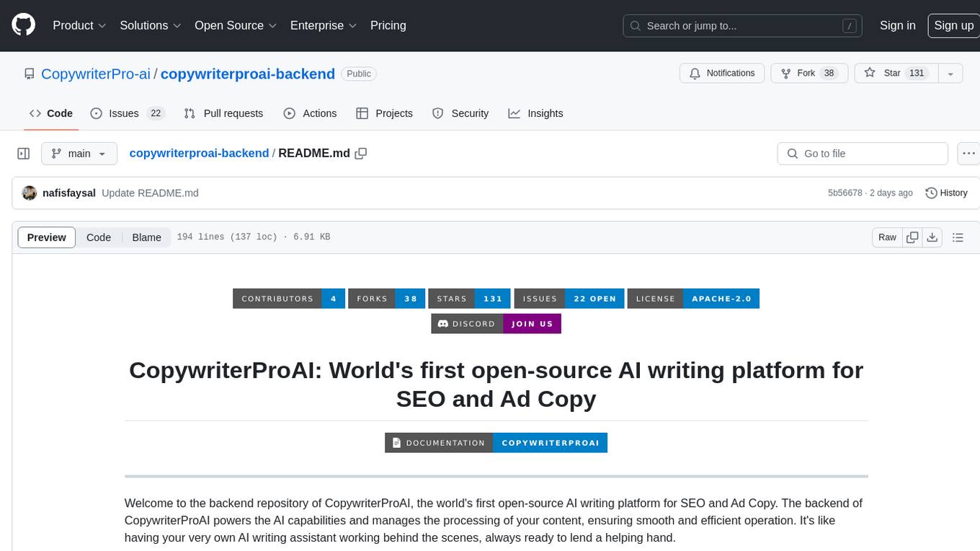
Task: Click the Sign up button
Action: click(x=953, y=25)
